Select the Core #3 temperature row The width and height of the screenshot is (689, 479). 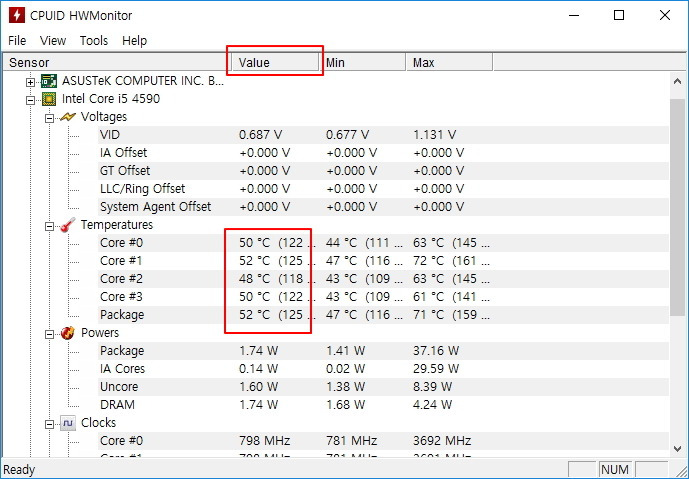(x=383, y=297)
